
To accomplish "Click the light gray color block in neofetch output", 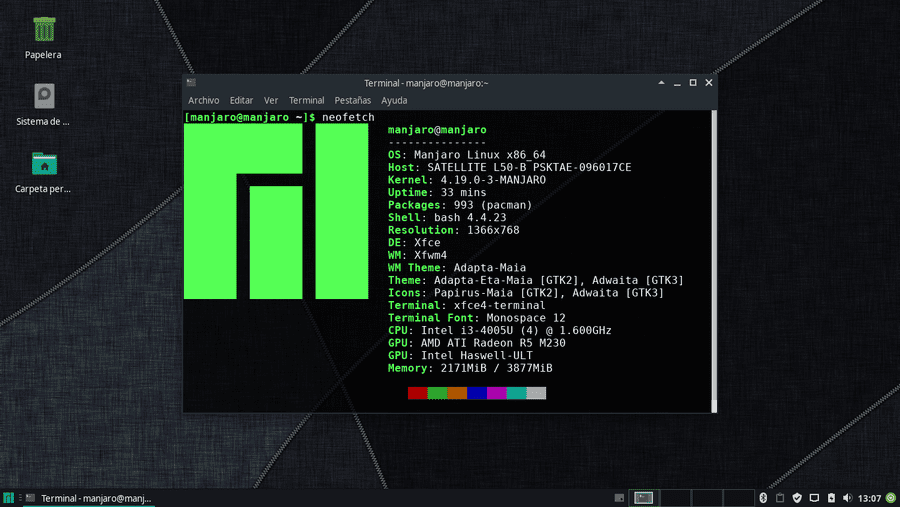I will pos(536,393).
